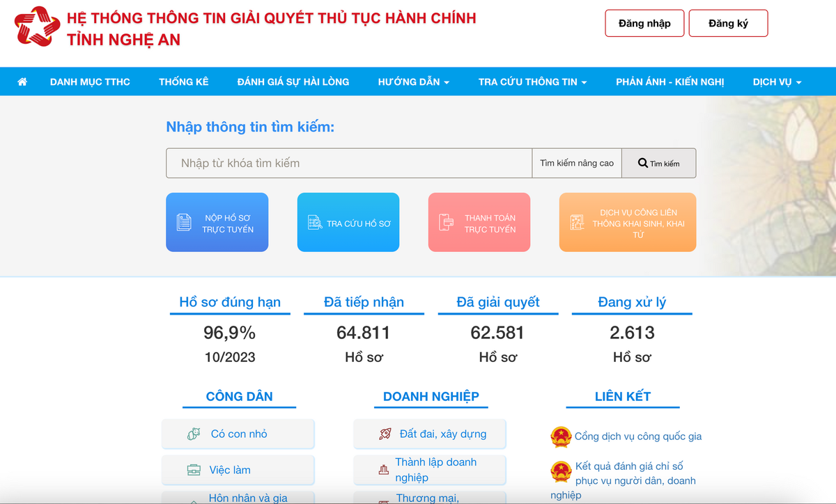This screenshot has height=504, width=836.
Task: Open Tìm kiếm nâng cao advanced search
Action: coord(576,162)
